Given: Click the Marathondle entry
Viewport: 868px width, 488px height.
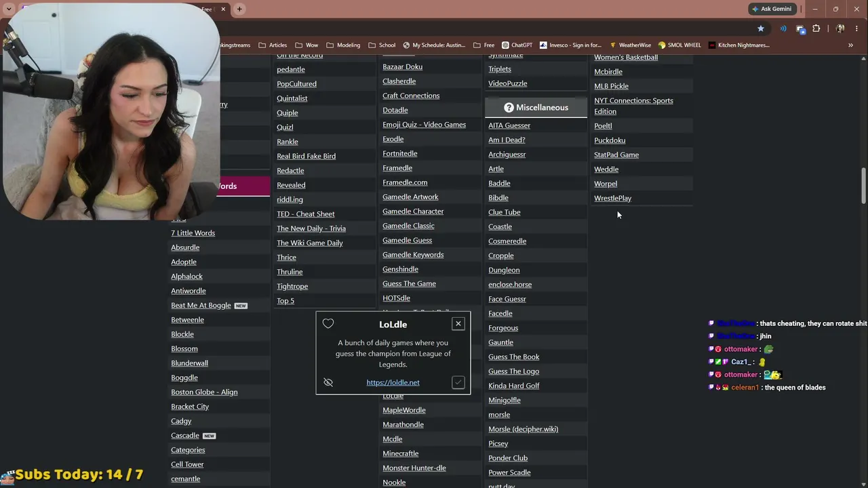Looking at the screenshot, I should 403,425.
